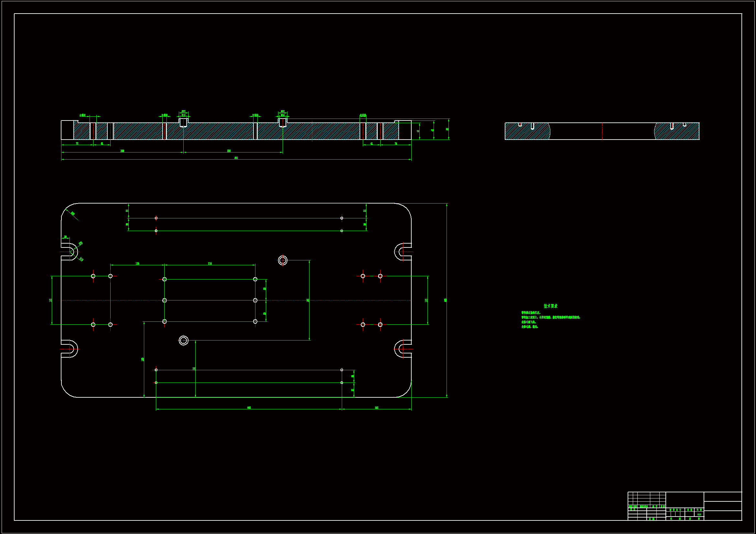Click the bottom-right U-shaped slot

(x=402, y=349)
